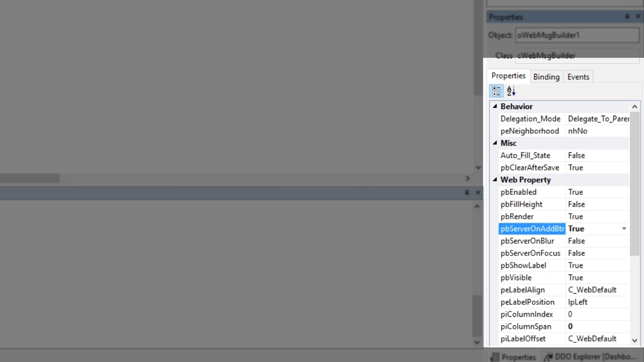
Task: Collapse the Misc category
Action: 495,143
